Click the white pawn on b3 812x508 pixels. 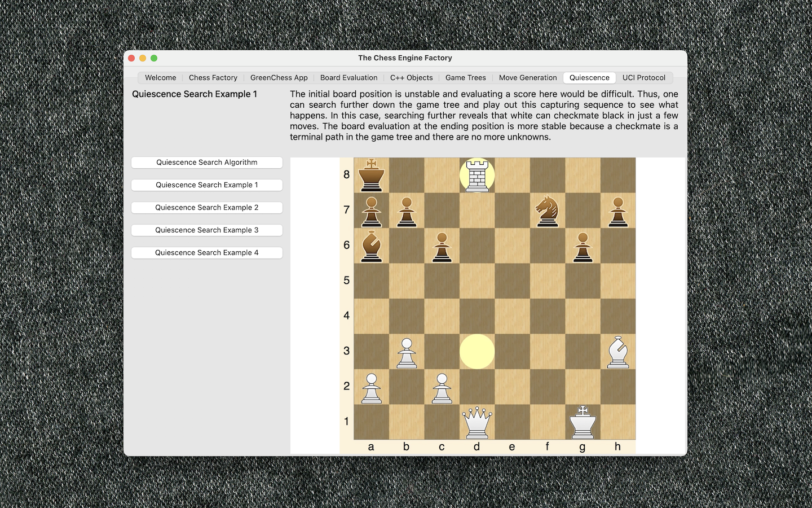click(407, 351)
